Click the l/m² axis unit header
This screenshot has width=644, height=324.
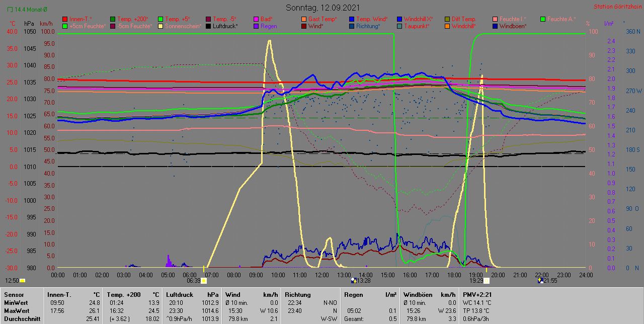tap(609, 24)
